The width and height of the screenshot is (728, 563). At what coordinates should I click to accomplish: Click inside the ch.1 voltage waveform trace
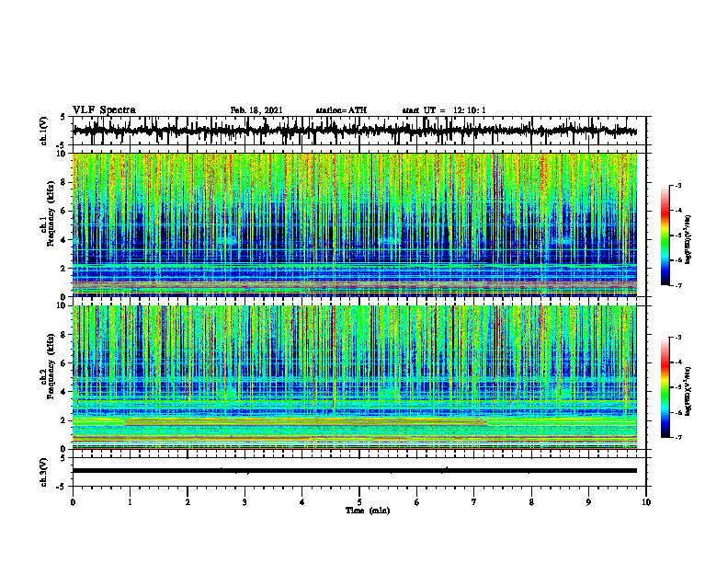[355, 132]
